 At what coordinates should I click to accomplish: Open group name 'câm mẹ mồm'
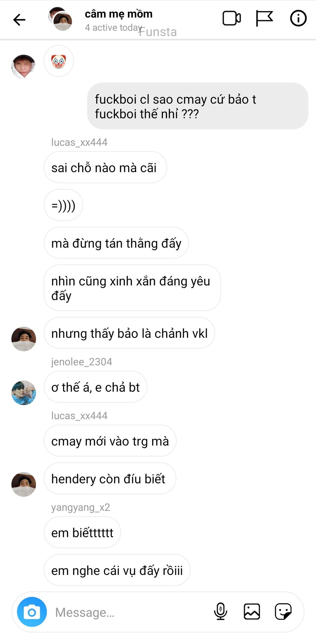tap(119, 14)
